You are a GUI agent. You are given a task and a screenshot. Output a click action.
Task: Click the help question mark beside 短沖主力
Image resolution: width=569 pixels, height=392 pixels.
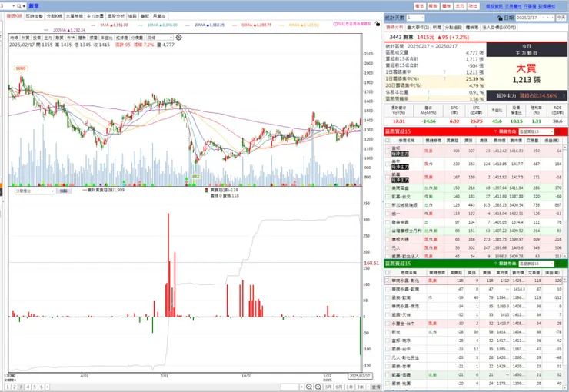[564, 96]
